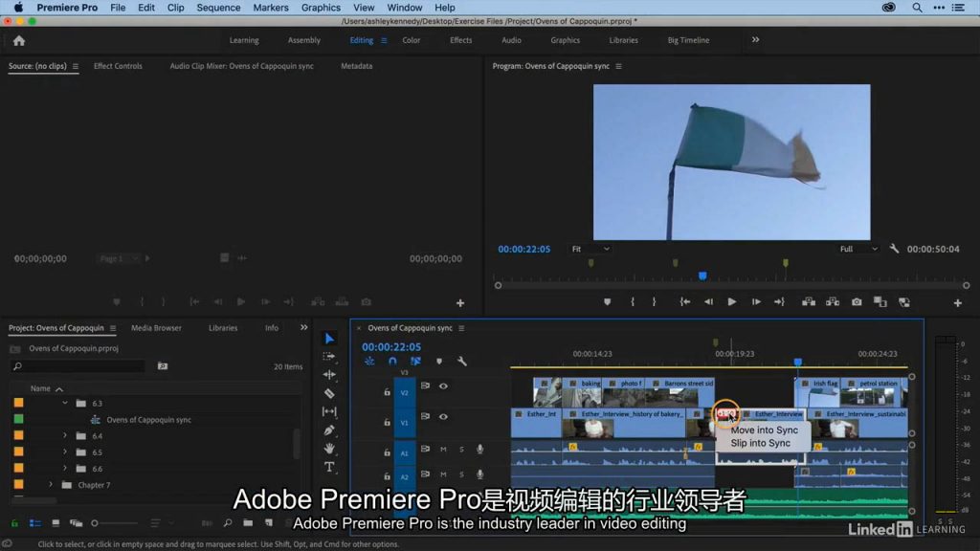
Task: Click the New Item icon in Project panel
Action: click(x=269, y=523)
